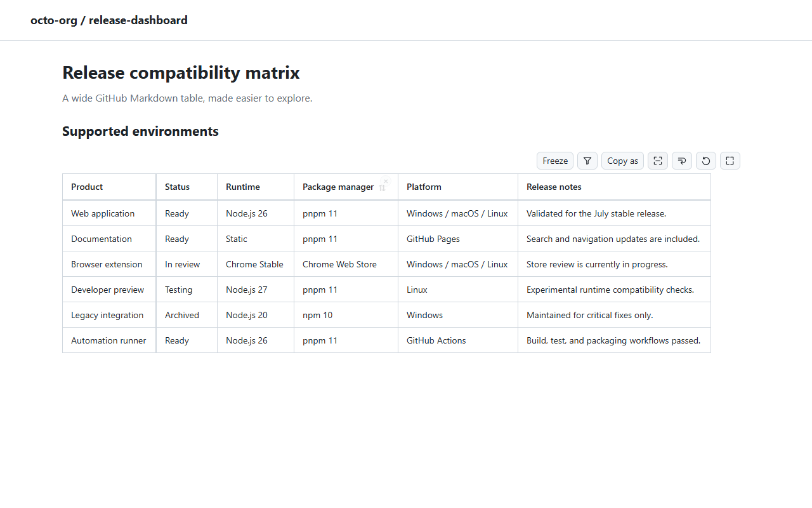
Task: Select the Legacy integration cell
Action: coord(109,315)
